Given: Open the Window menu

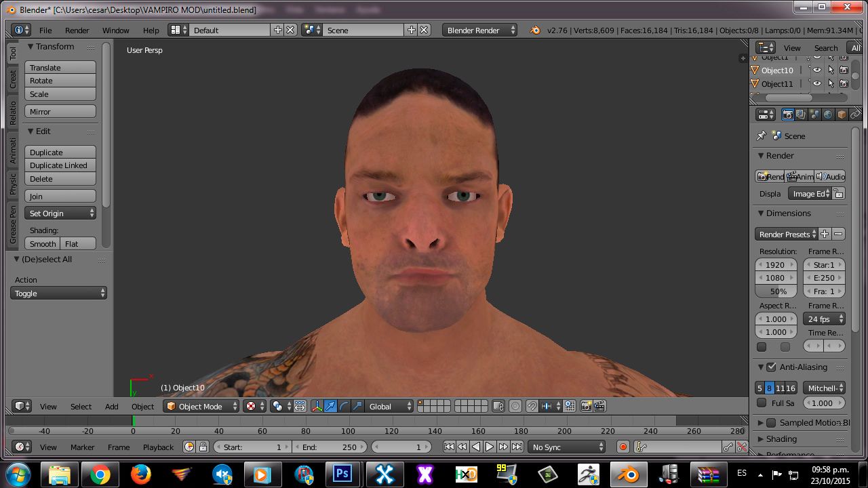Looking at the screenshot, I should [115, 30].
